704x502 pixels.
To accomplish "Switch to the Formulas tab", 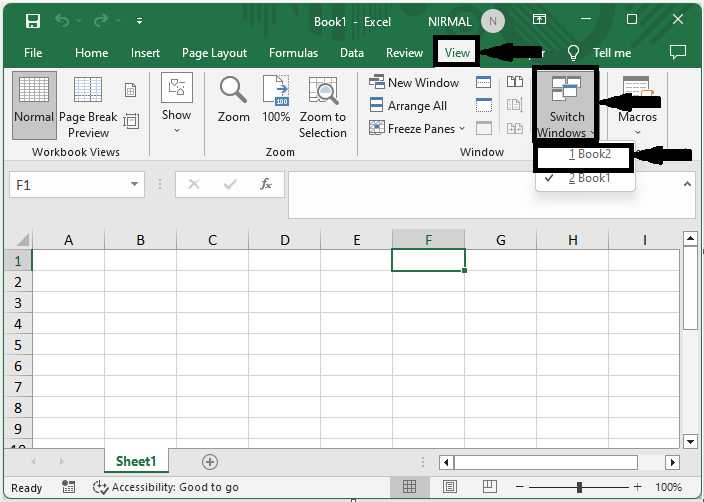I will [x=293, y=53].
